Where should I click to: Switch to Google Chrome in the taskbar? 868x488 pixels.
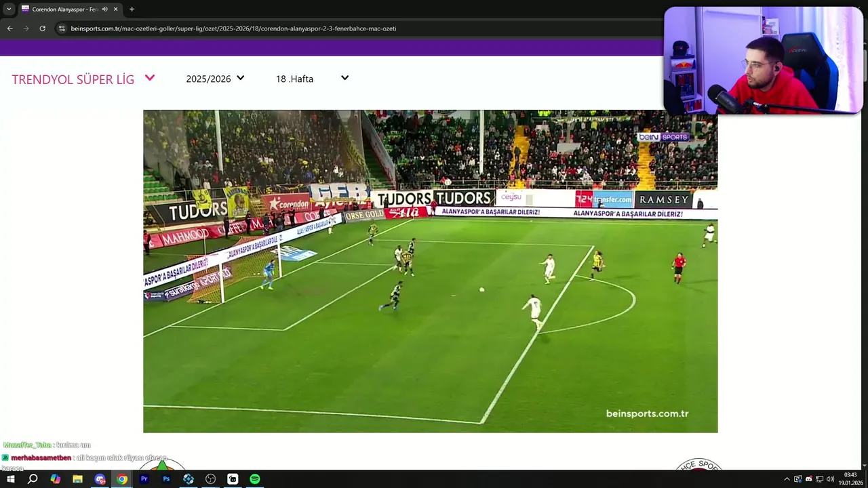click(x=122, y=479)
